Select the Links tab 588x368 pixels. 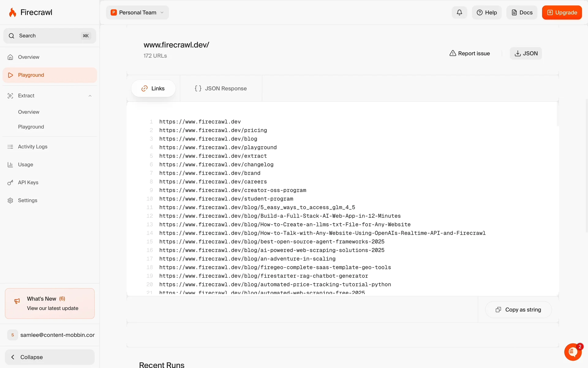(x=153, y=89)
